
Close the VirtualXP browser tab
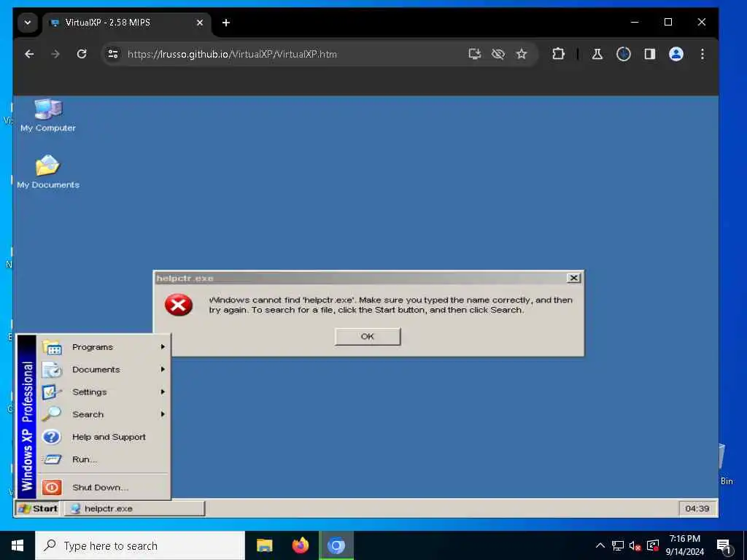pyautogui.click(x=200, y=23)
